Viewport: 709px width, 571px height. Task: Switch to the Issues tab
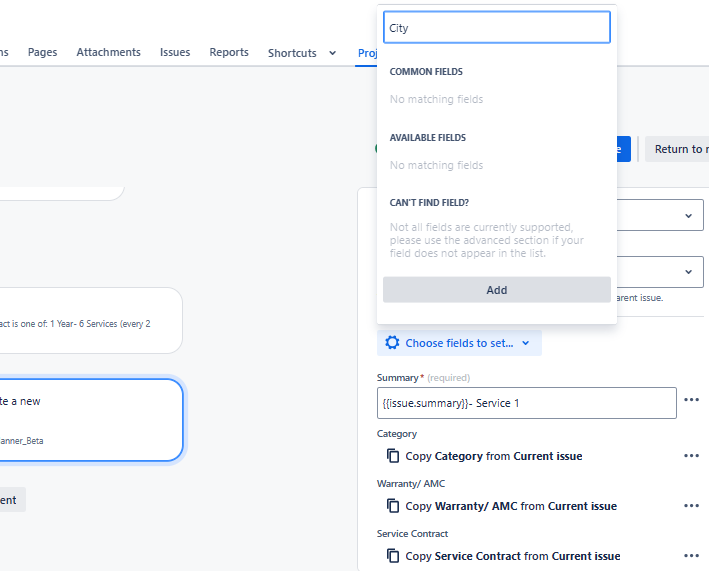175,52
